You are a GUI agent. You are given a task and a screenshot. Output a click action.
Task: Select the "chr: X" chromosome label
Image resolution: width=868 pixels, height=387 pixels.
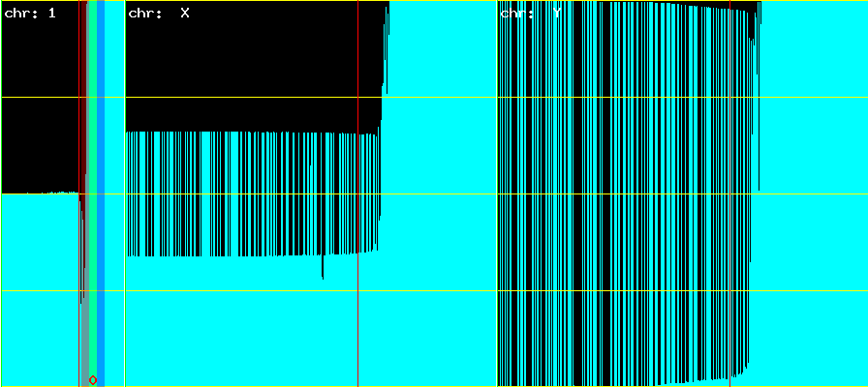pyautogui.click(x=158, y=14)
